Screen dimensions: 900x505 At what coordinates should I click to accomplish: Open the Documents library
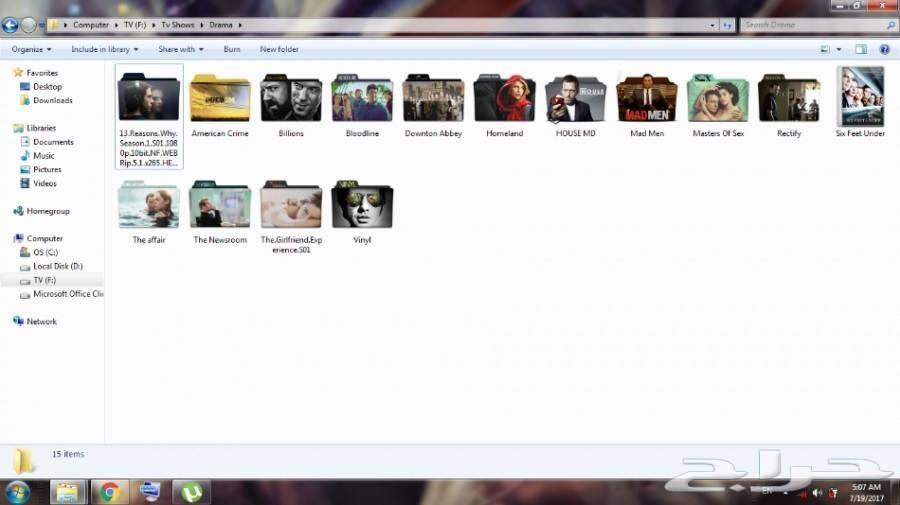pyautogui.click(x=53, y=142)
